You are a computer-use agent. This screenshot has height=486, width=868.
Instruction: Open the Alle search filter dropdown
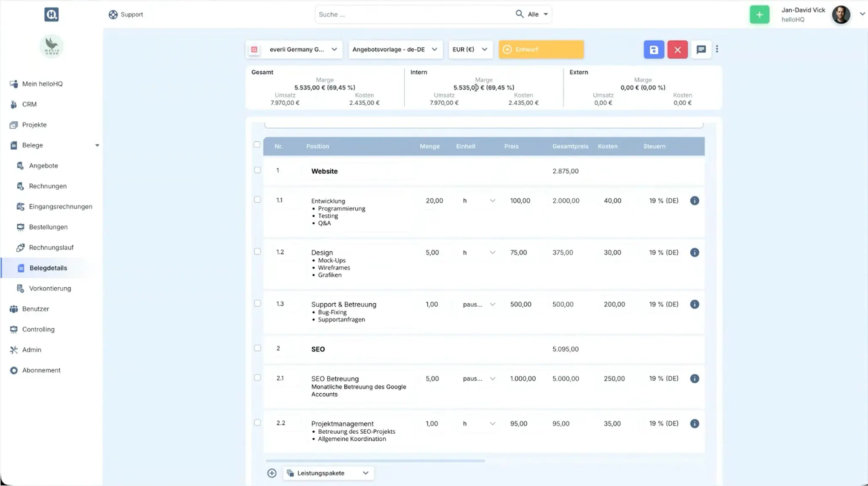pos(538,14)
